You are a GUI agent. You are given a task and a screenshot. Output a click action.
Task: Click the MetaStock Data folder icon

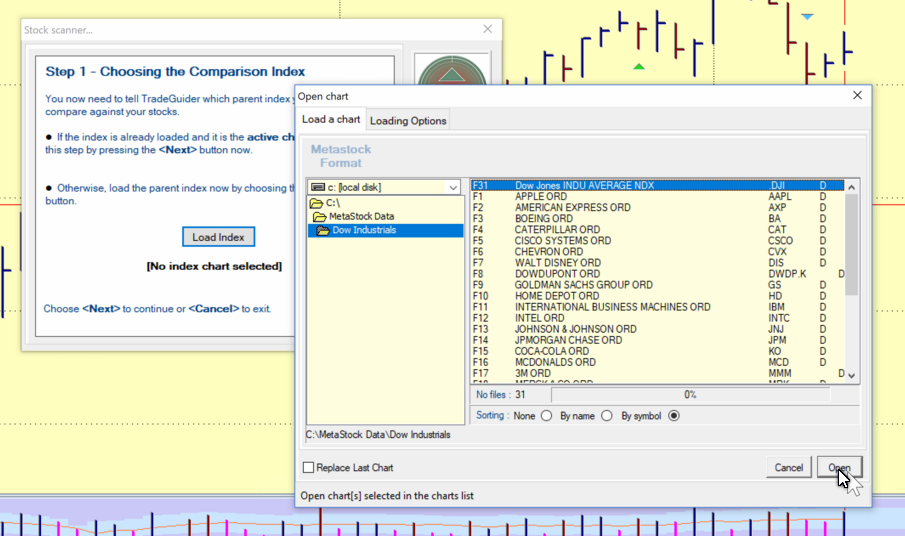point(319,217)
